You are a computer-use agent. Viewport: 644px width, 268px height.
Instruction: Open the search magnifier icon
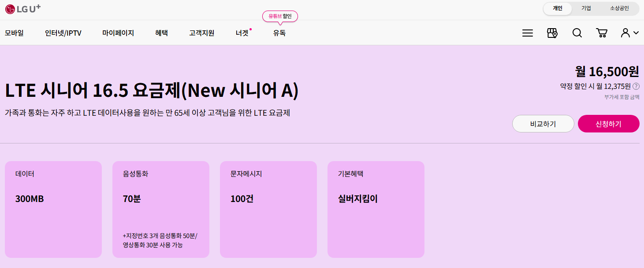pos(577,33)
